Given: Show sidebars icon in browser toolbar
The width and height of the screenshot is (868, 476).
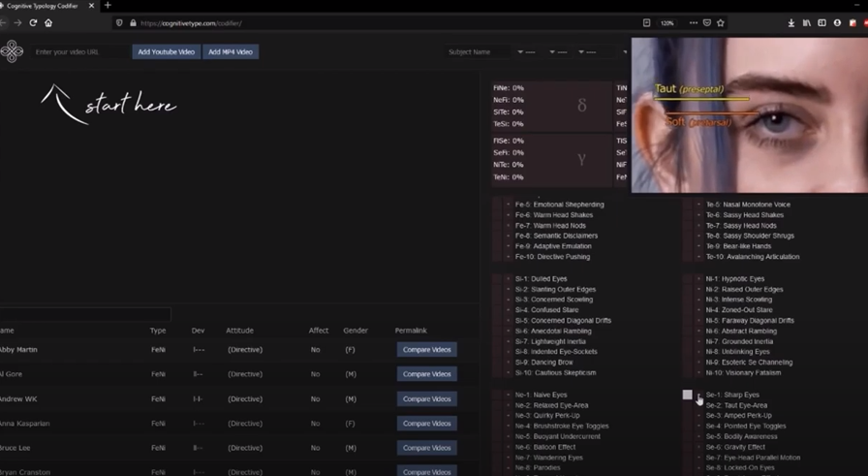Looking at the screenshot, I should tap(822, 22).
